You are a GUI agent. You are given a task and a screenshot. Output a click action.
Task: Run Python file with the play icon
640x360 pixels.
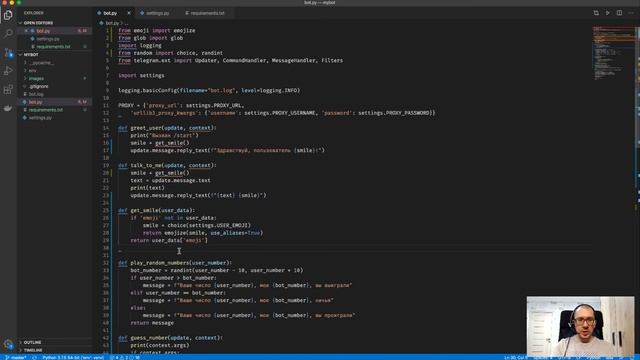click(608, 13)
